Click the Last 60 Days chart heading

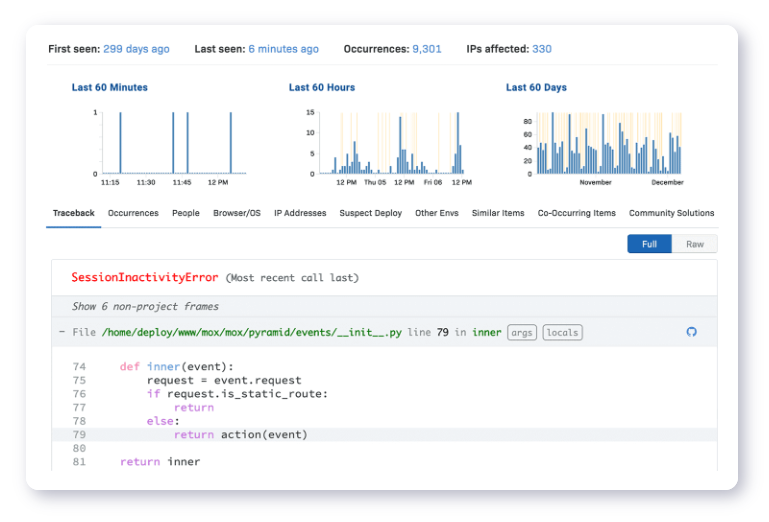(x=536, y=87)
